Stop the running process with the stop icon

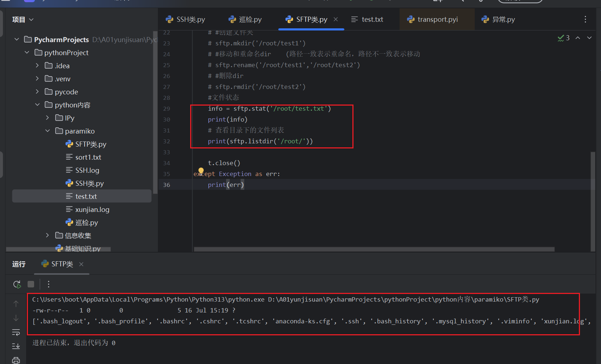click(31, 284)
